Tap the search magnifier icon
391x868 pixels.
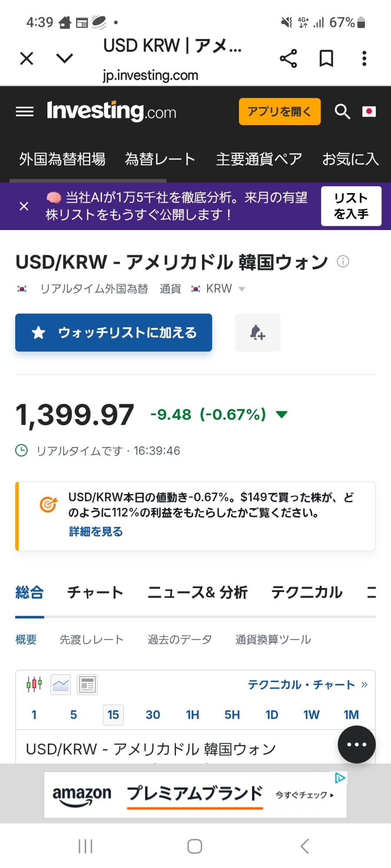pos(342,112)
